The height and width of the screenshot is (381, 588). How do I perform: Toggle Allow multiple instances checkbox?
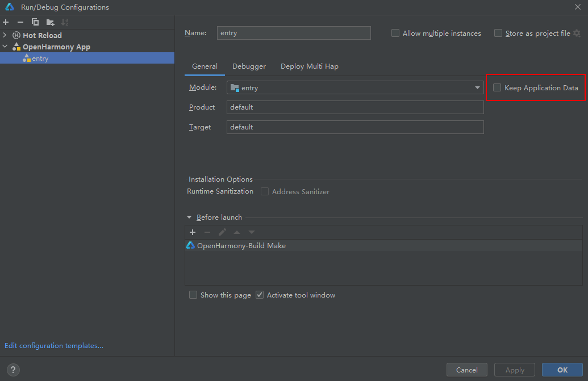[x=395, y=34]
